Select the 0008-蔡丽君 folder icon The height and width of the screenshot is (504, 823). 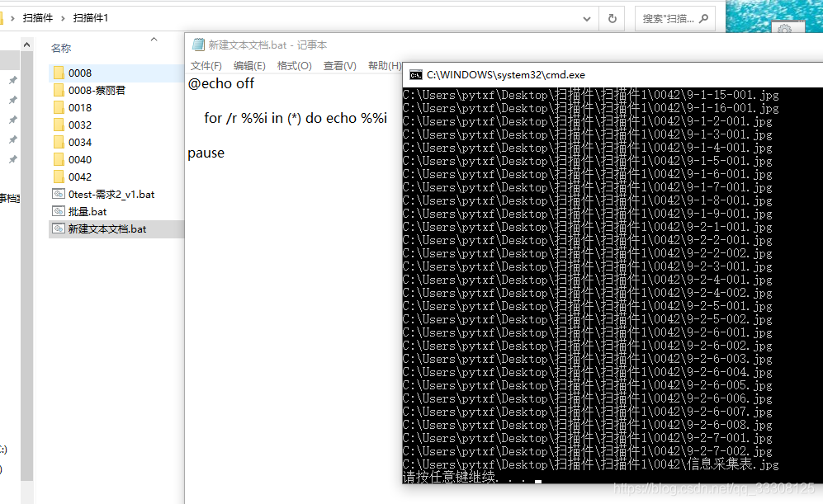[59, 90]
